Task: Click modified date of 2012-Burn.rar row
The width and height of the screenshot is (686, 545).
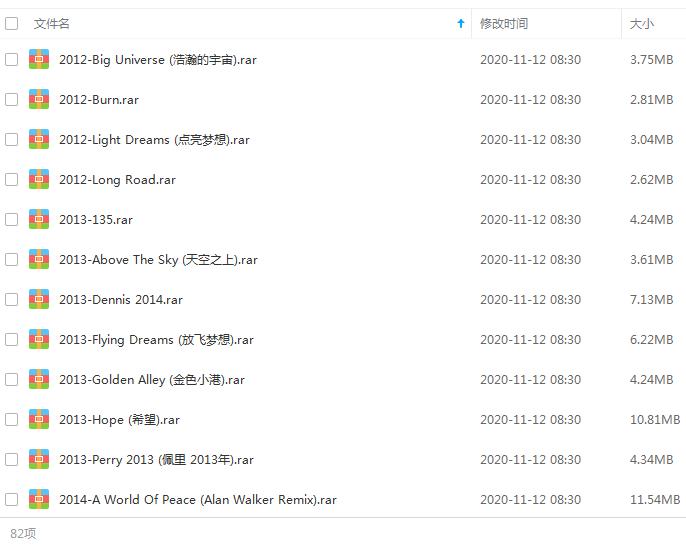Action: pyautogui.click(x=530, y=100)
